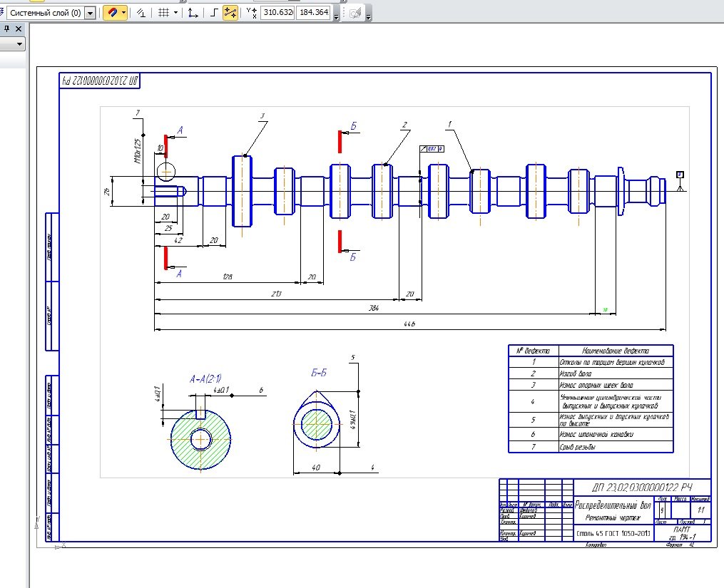Expand the left panel's dropdown arrow
This screenshot has height=588, width=724.
(x=19, y=44)
